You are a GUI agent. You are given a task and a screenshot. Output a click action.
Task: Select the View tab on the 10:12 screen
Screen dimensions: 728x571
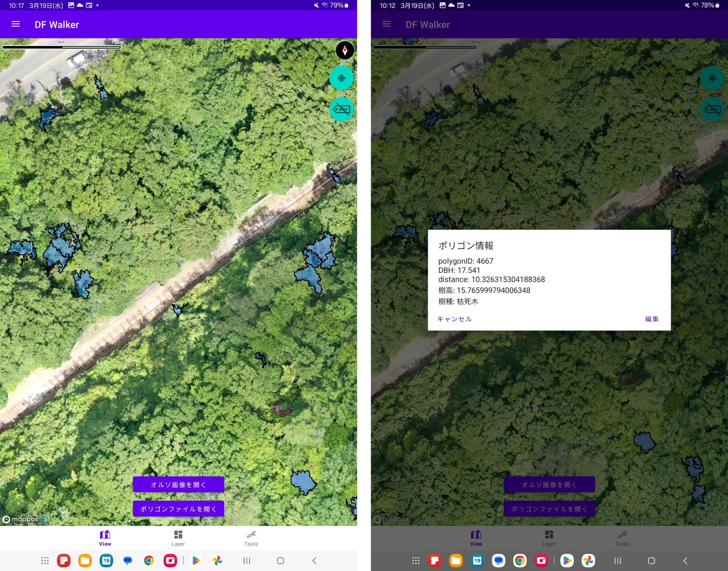pyautogui.click(x=476, y=538)
